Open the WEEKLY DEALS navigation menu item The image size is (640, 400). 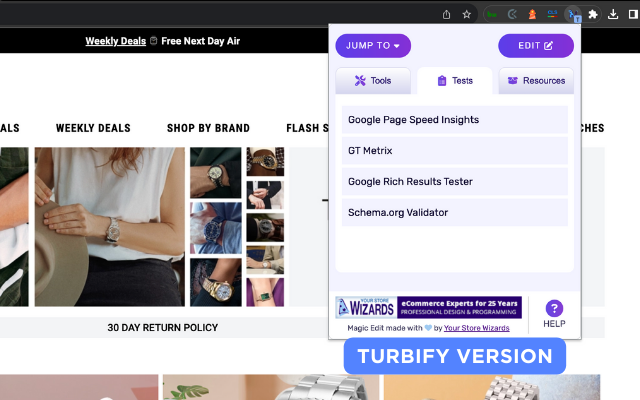coord(93,128)
